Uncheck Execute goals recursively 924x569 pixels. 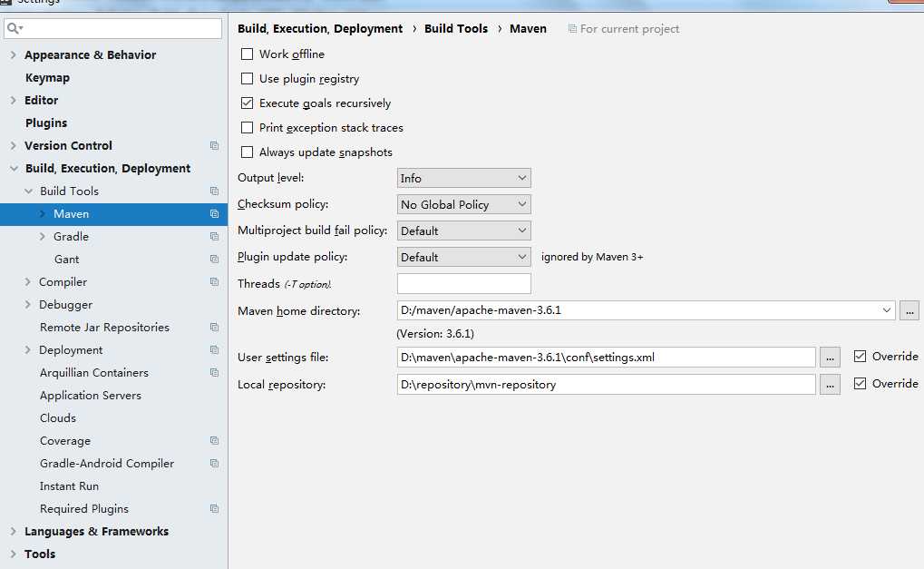point(247,103)
